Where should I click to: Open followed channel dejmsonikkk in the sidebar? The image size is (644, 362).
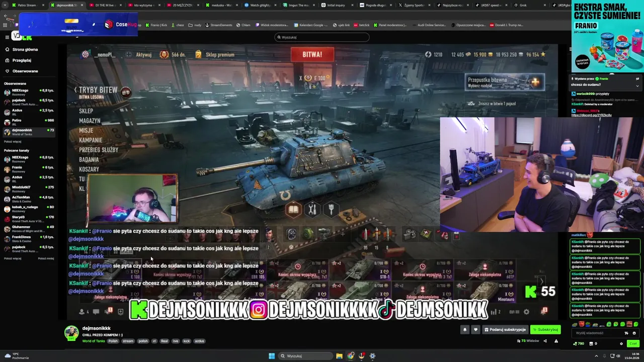tap(29, 132)
